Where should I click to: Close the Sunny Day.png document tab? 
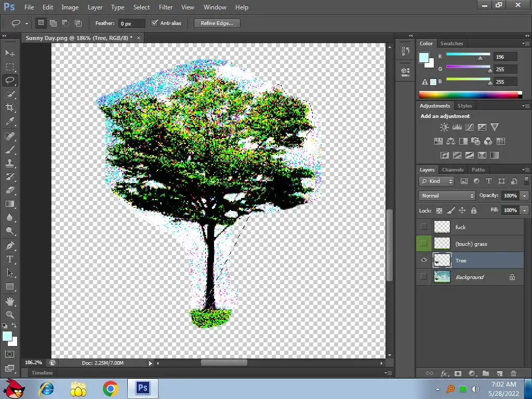point(138,37)
